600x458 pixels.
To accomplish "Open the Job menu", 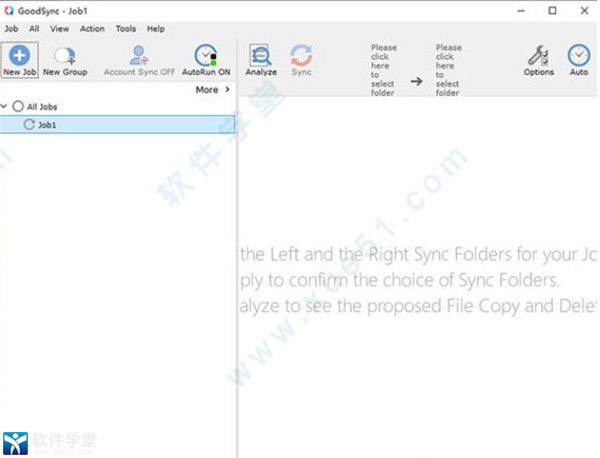I will (x=11, y=29).
